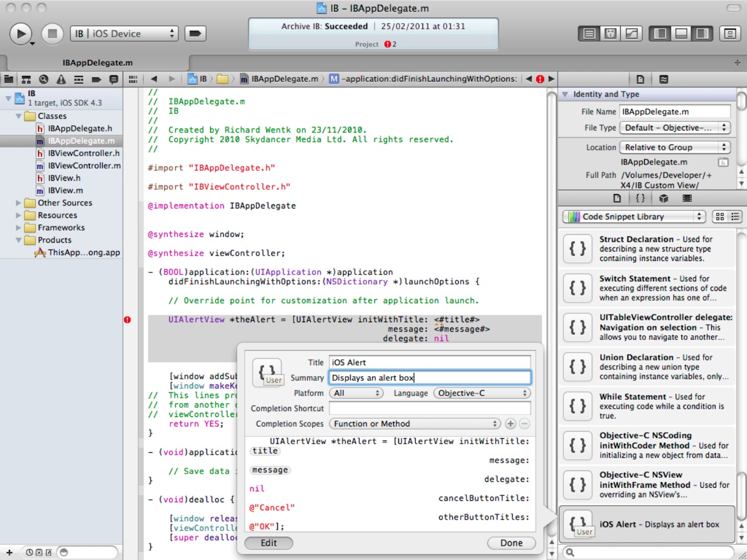Click IBAppDelegate.m in the jump bar
Screen dimensions: 747x560
click(x=279, y=79)
